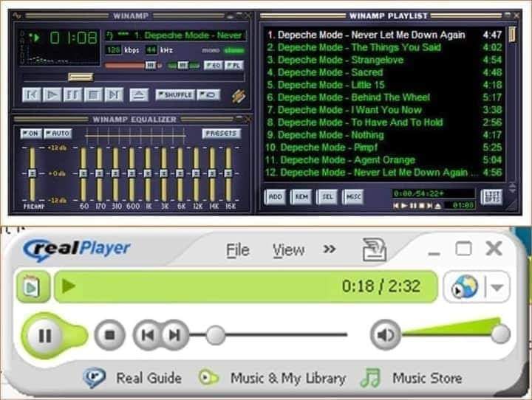The image size is (532, 400).
Task: Select track 7 I Want You Now
Action: tap(384, 110)
